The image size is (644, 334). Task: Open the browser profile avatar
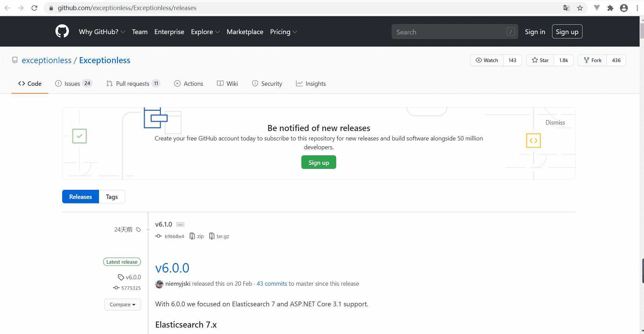(624, 8)
